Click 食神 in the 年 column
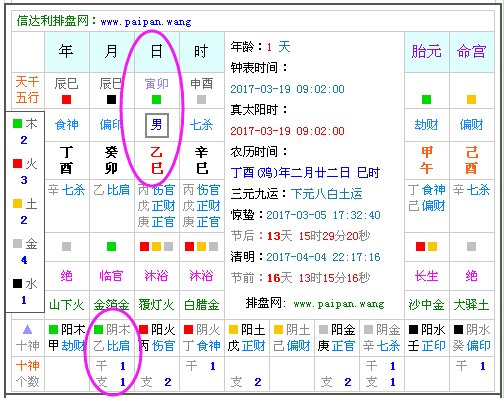Screen dimensions: 504x398 pos(67,125)
